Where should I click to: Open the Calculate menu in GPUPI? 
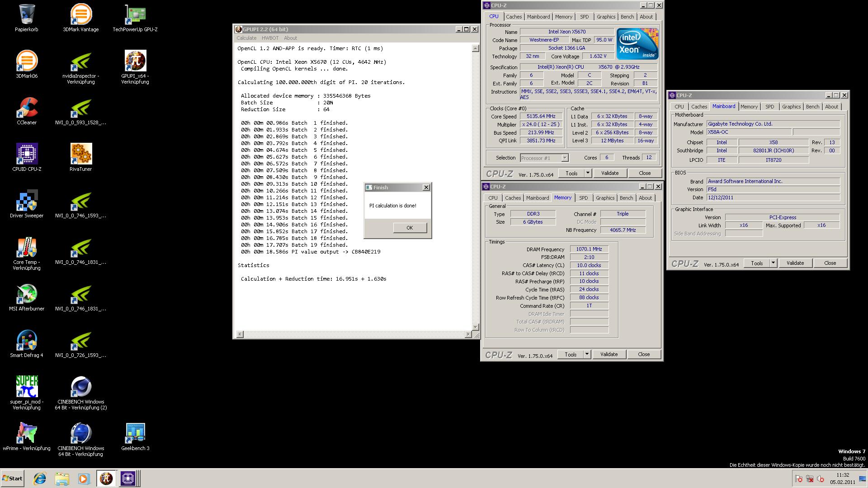(246, 38)
